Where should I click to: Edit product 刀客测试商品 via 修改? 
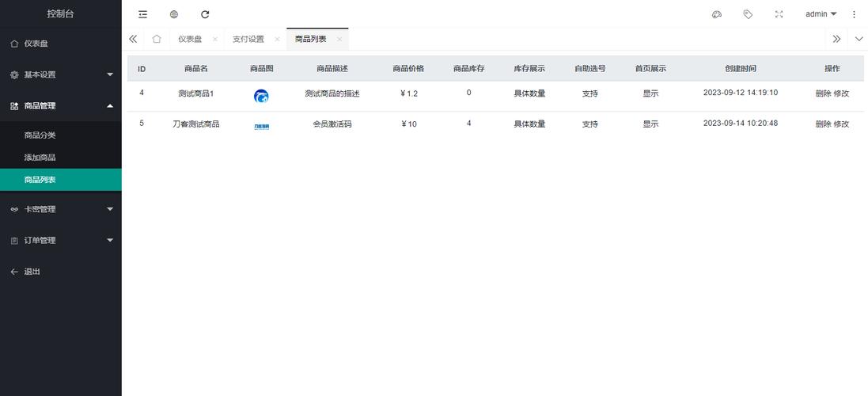pos(841,124)
